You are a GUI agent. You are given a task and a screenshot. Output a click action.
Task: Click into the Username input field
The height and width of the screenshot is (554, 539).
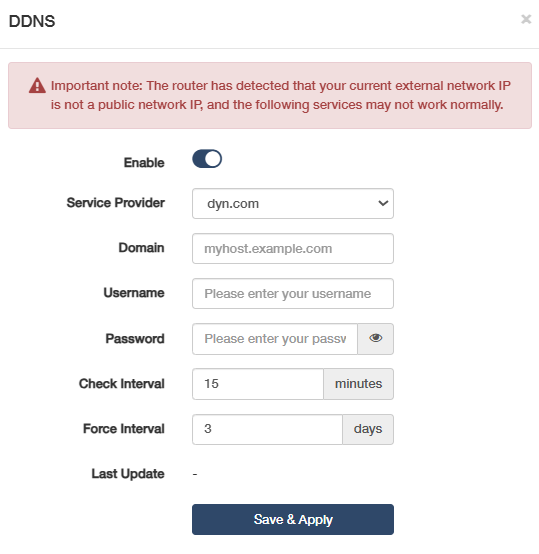(x=293, y=294)
